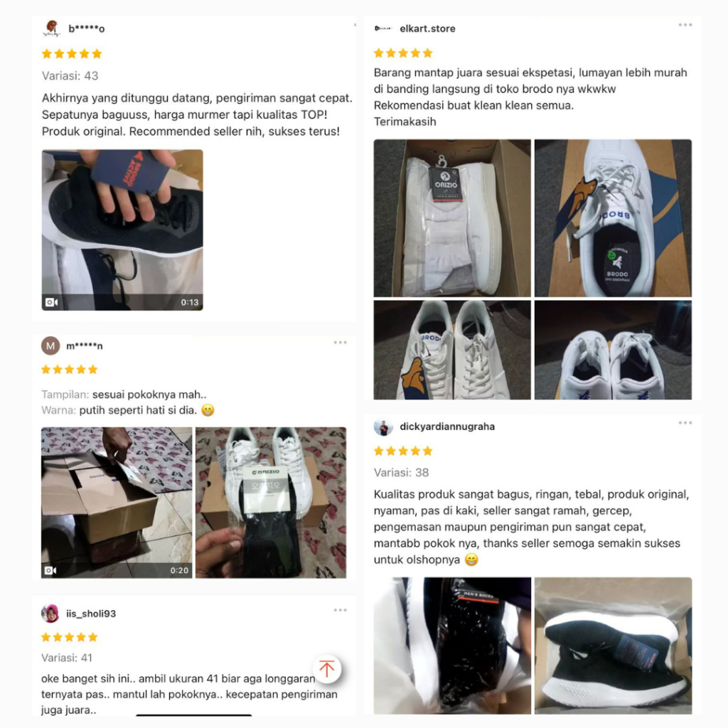Tap the scroll-to-top arrow button
The width and height of the screenshot is (728, 728).
327,668
